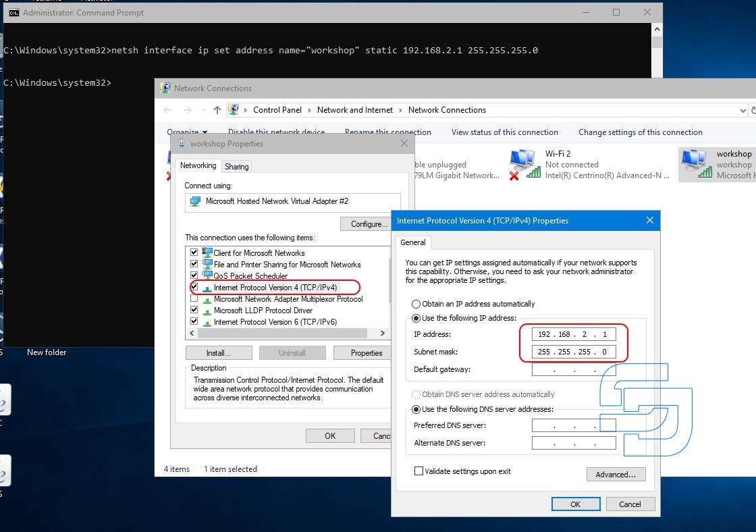Click the back navigation arrow

click(x=167, y=109)
